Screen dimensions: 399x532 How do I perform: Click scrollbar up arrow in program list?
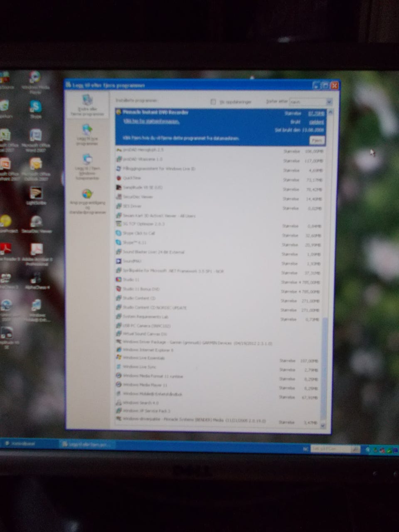pos(330,112)
